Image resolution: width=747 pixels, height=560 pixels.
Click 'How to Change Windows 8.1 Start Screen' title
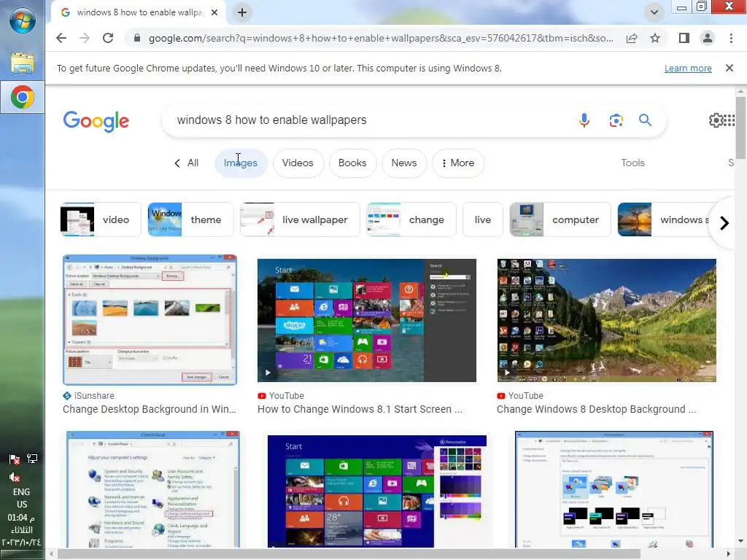pos(360,410)
